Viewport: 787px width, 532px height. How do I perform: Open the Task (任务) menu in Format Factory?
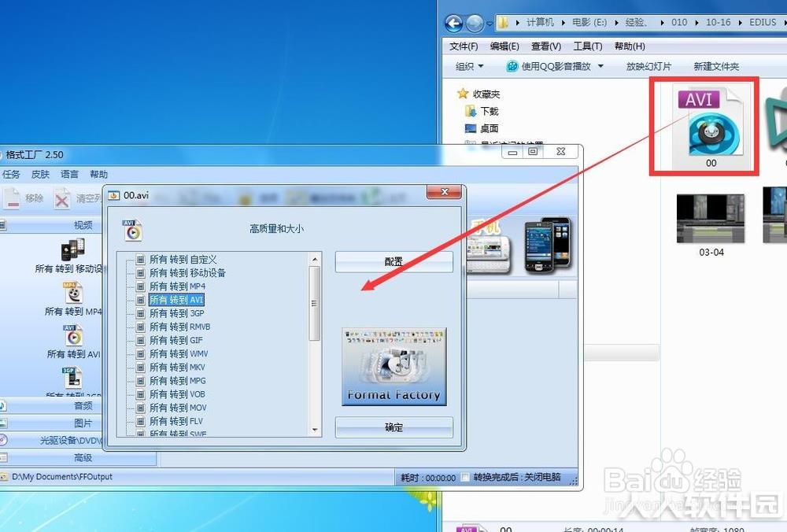coord(11,174)
